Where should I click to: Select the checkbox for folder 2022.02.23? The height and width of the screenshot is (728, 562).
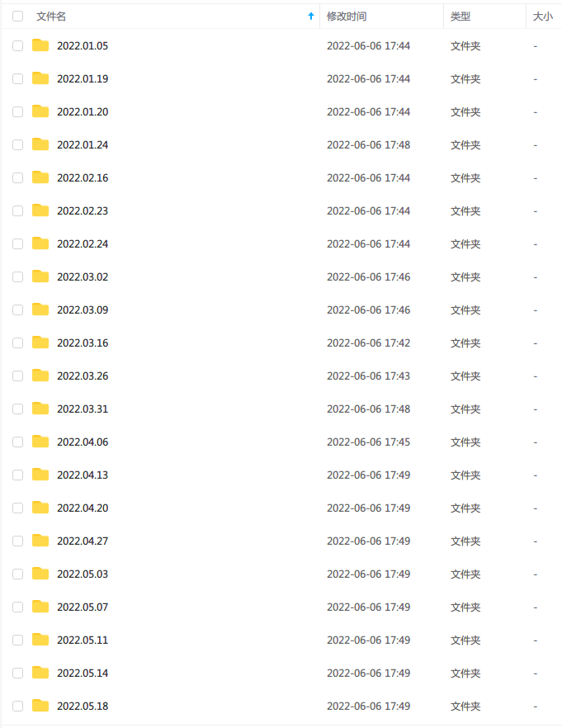[x=17, y=210]
